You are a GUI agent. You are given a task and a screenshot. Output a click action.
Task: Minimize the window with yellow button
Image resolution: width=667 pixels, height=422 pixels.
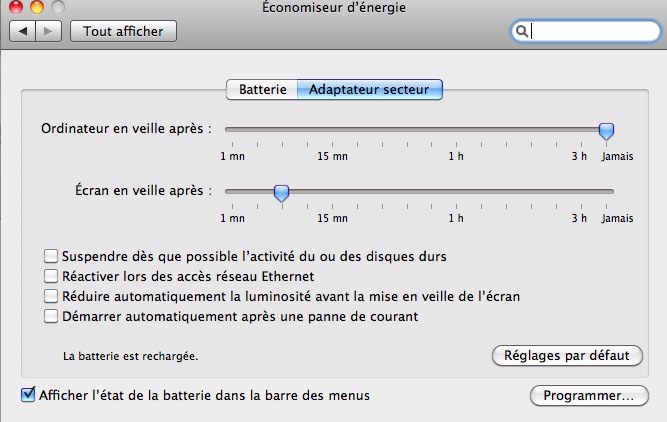(x=37, y=7)
